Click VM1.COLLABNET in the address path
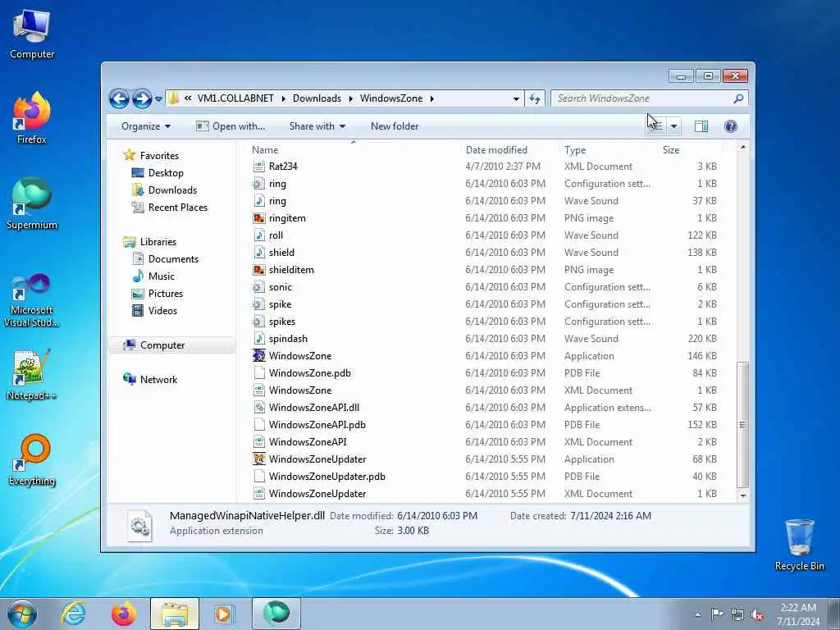Image resolution: width=840 pixels, height=630 pixels. click(x=235, y=98)
